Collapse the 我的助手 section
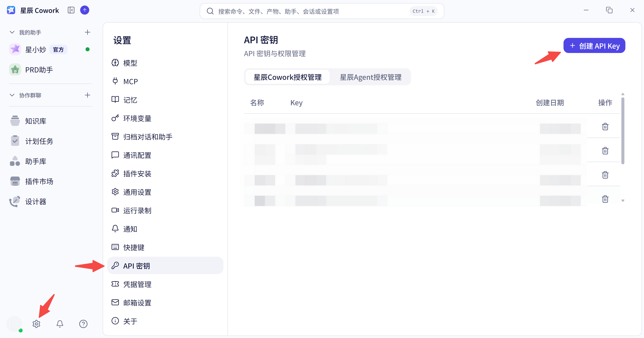The image size is (644, 338). point(12,32)
